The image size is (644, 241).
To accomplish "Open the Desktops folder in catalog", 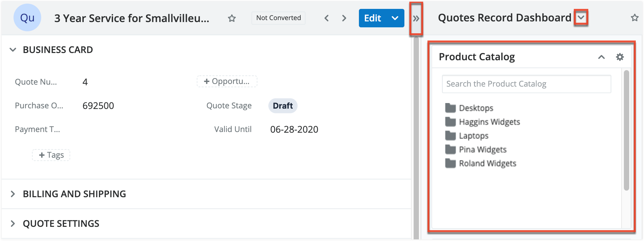I will pos(476,108).
